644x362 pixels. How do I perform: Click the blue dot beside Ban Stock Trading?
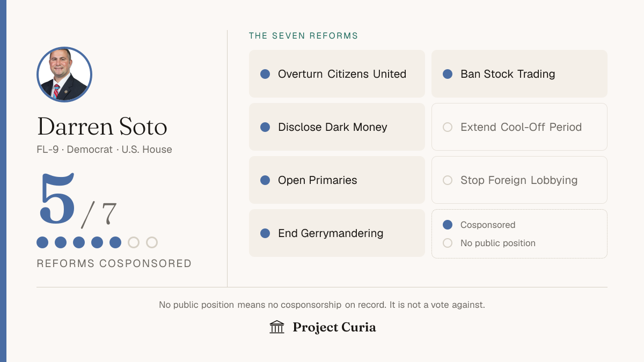448,74
